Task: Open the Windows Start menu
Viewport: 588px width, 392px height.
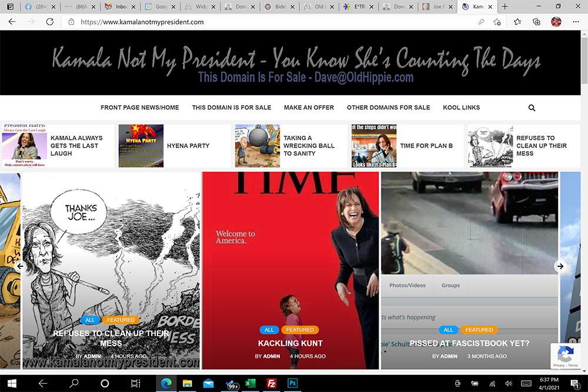Action: point(12,383)
